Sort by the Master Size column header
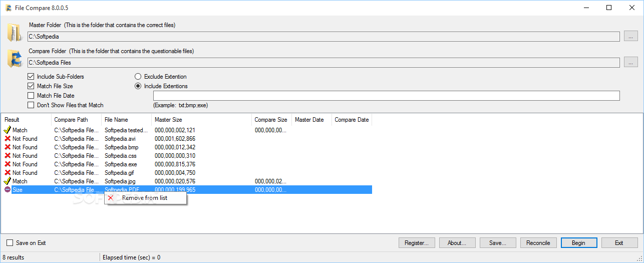Image resolution: width=644 pixels, height=263 pixels. point(202,120)
